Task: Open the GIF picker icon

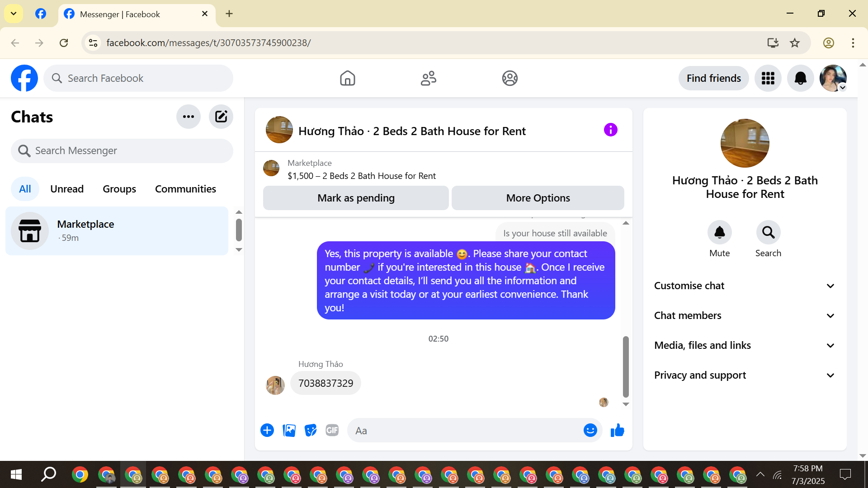Action: coord(332,431)
